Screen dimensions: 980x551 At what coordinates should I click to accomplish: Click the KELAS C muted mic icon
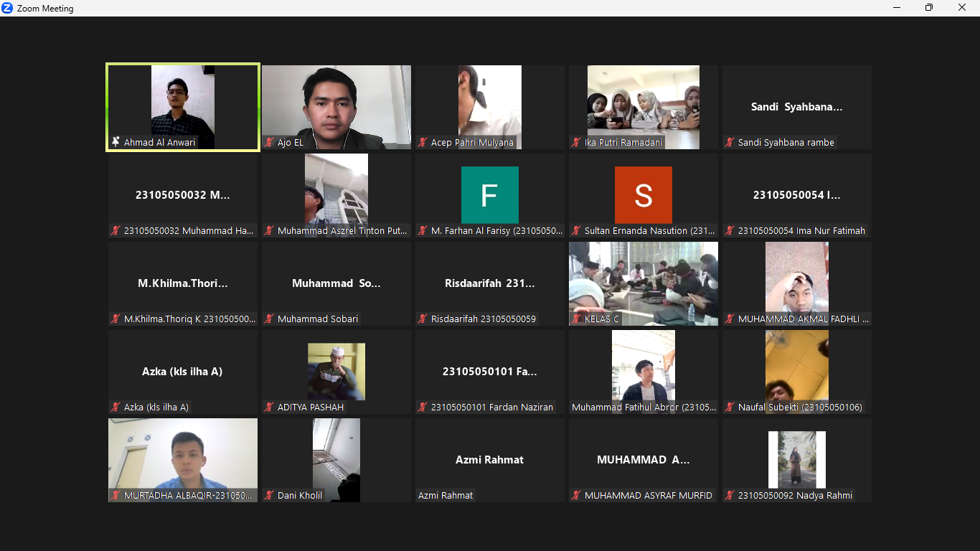pos(577,319)
